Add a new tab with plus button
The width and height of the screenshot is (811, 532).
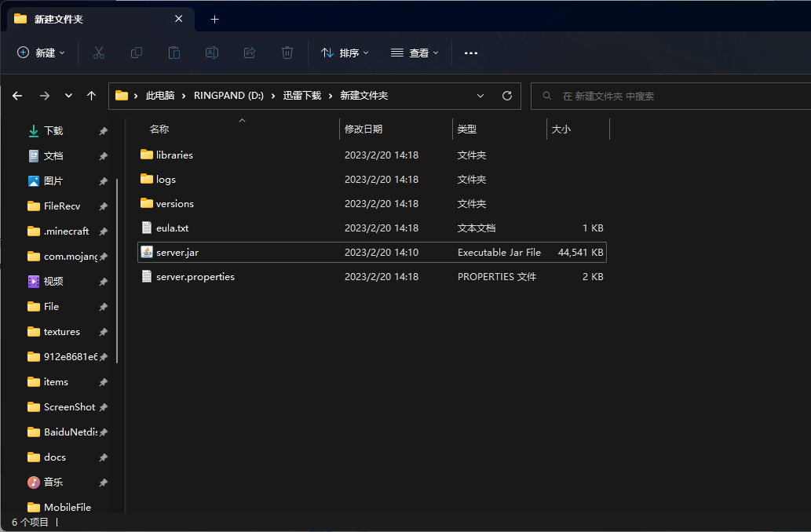[x=214, y=20]
